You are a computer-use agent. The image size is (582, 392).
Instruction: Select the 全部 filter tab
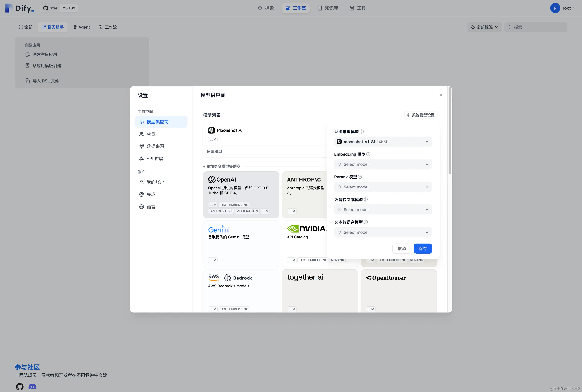pyautogui.click(x=26, y=27)
